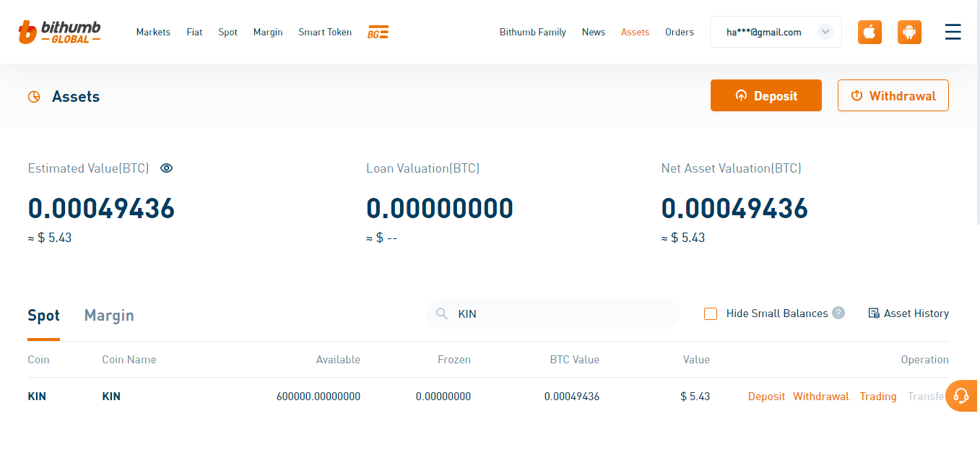
Task: Focus the coin search field containing KIN
Action: pos(553,313)
